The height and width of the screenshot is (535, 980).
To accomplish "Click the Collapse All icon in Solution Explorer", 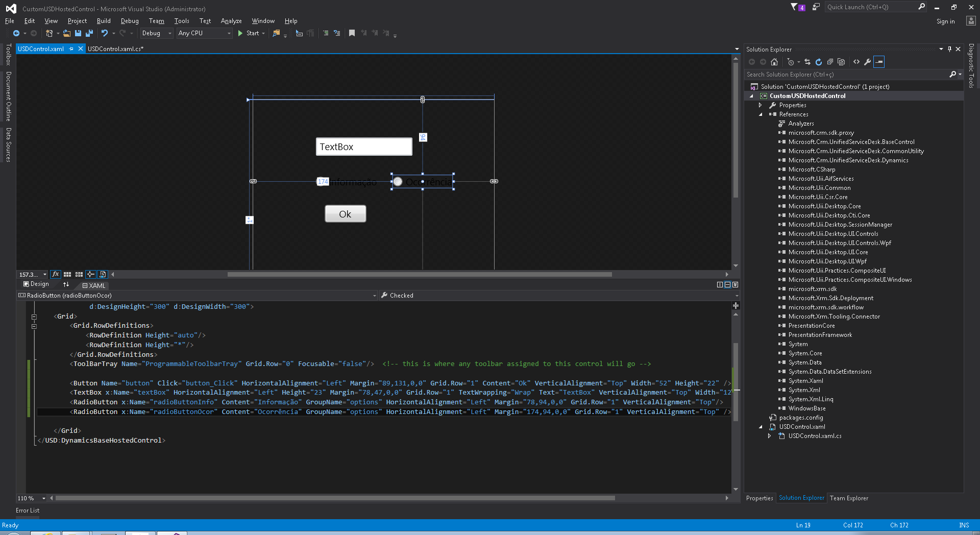I will pyautogui.click(x=830, y=62).
